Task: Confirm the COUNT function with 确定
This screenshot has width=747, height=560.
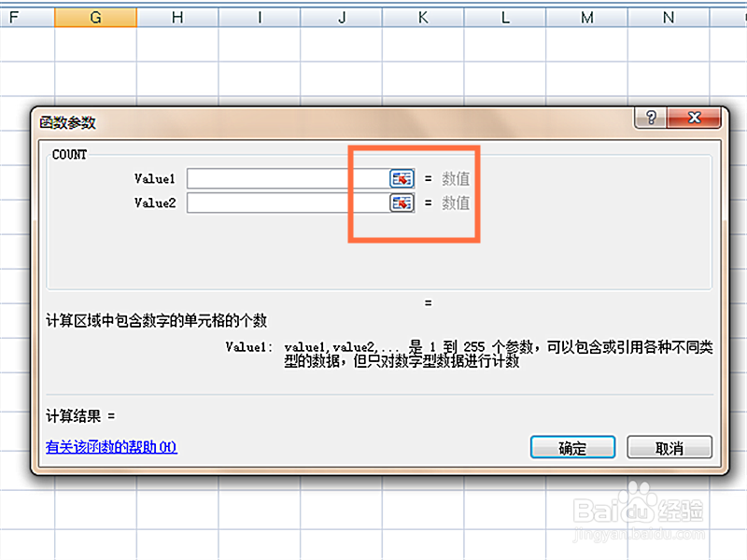Action: pos(571,447)
